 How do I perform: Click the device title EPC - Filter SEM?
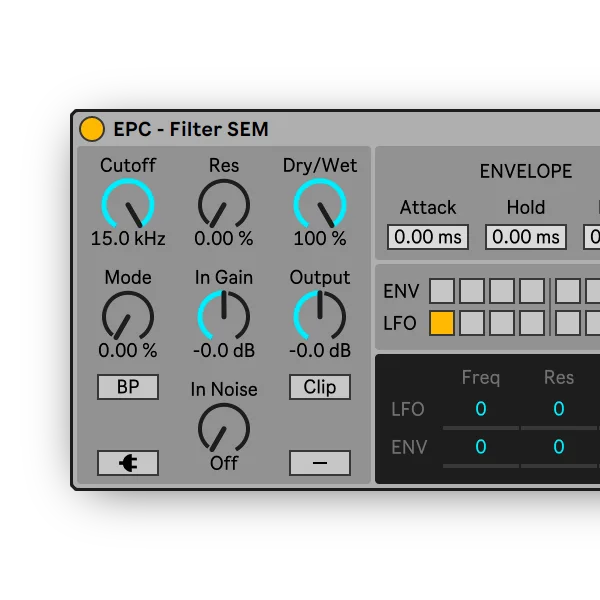(x=191, y=129)
